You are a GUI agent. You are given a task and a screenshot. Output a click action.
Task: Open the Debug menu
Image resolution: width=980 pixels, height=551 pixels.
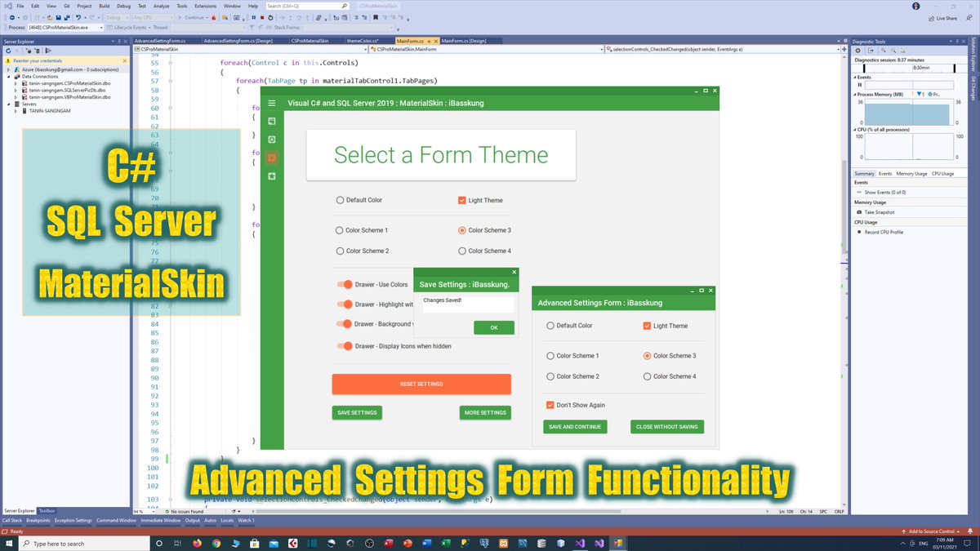[123, 6]
